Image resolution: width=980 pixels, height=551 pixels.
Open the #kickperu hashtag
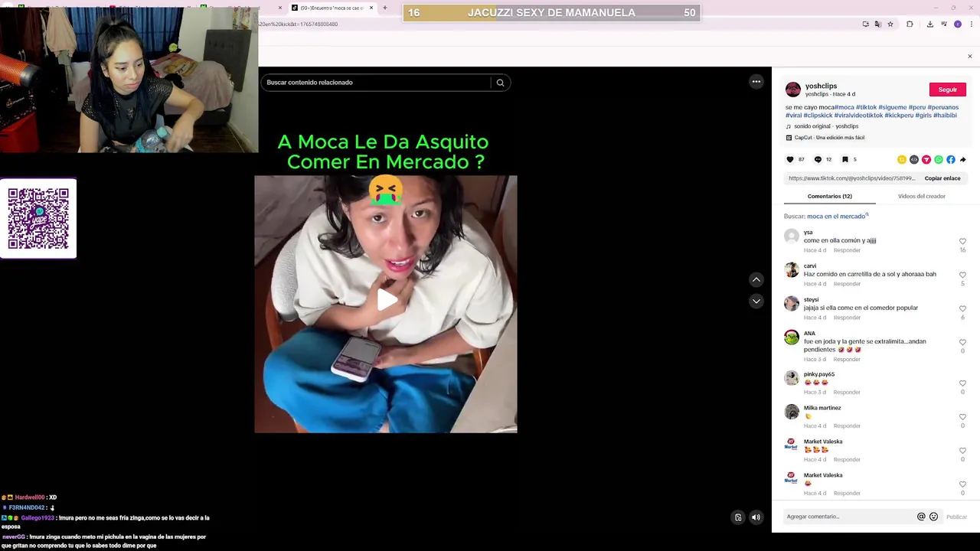[x=899, y=116]
